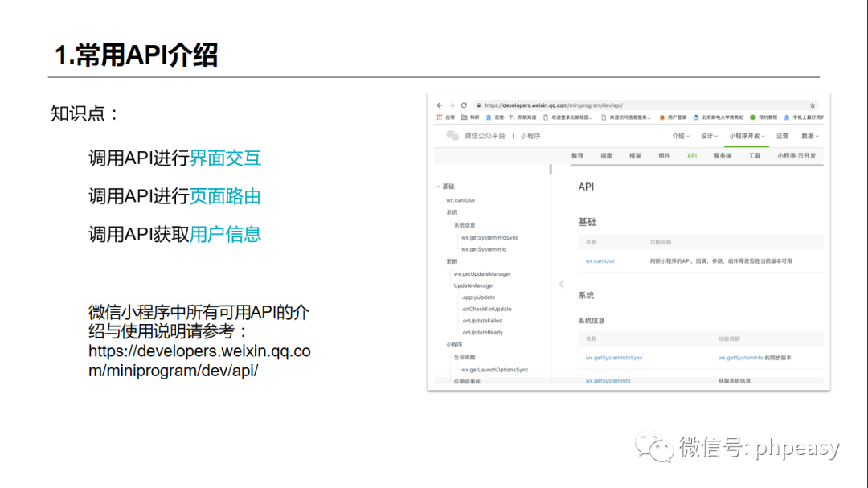Click the 小程序 header link beside 微信公众平台
The width and height of the screenshot is (868, 488).
[530, 136]
